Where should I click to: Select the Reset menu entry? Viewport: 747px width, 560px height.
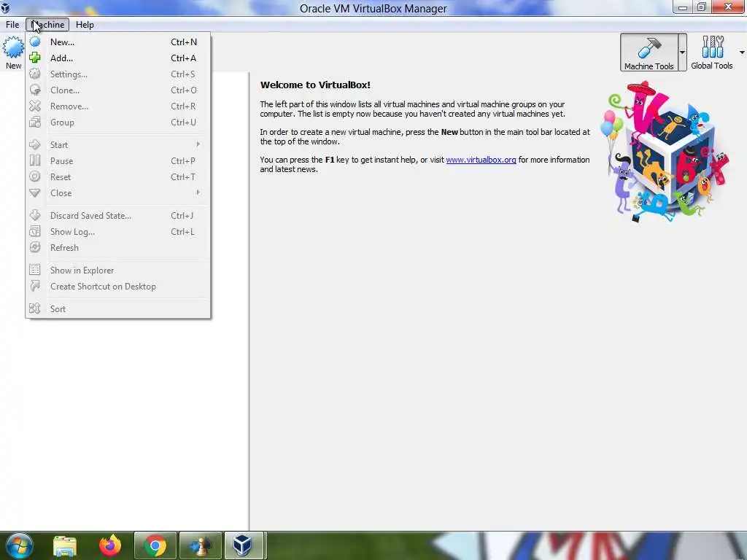117,176
